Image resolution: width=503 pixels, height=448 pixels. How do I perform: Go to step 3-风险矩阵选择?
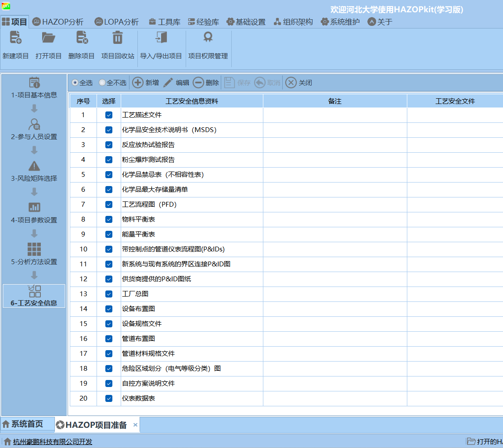point(34,171)
